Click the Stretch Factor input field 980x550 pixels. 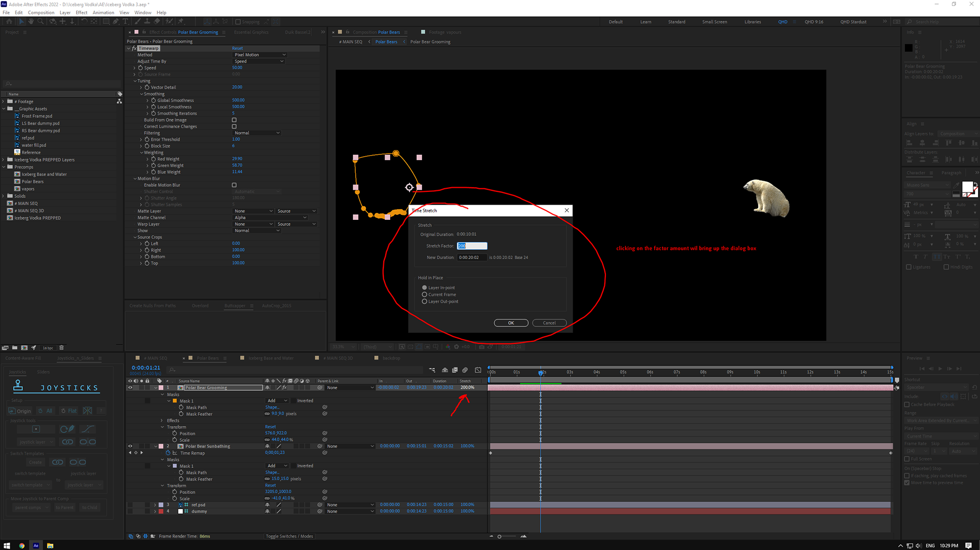(472, 246)
